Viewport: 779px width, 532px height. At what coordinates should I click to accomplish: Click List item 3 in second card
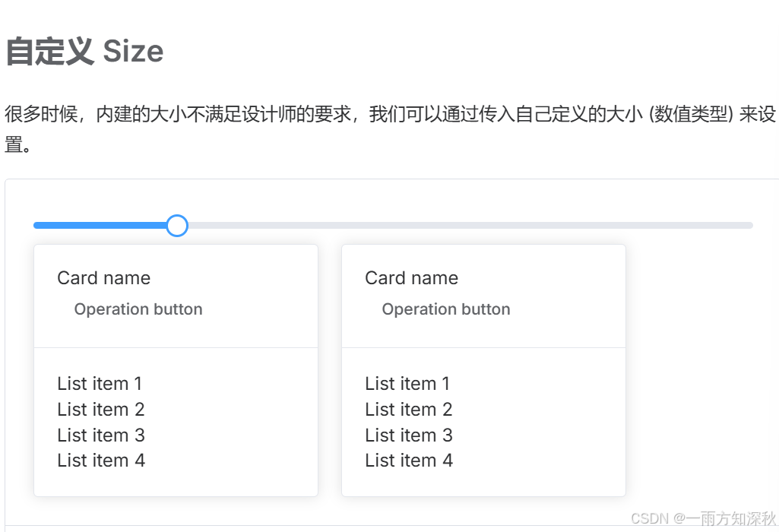coord(408,435)
